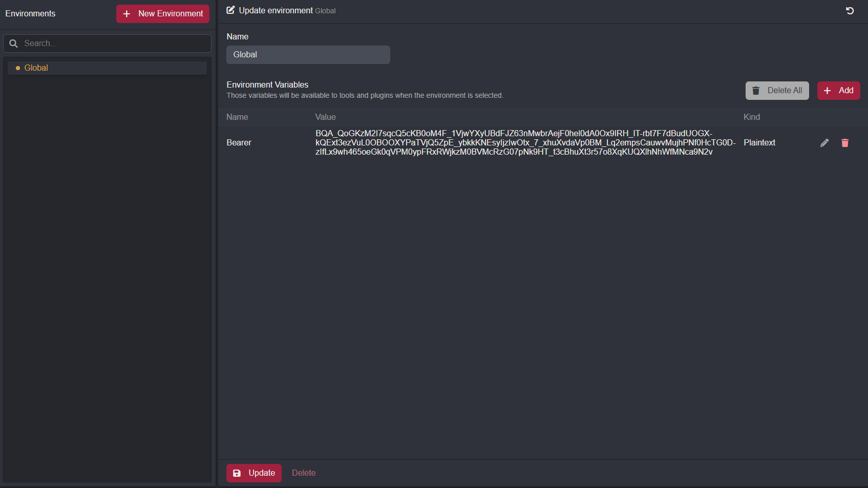Edit the Bearer variable using the pencil icon
868x488 pixels.
pos(824,142)
